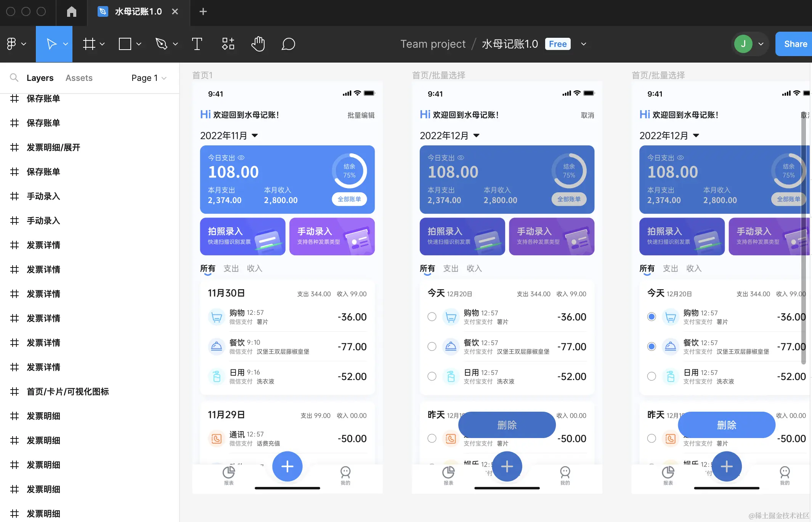Select the Pen tool
The image size is (812, 522).
click(x=161, y=44)
